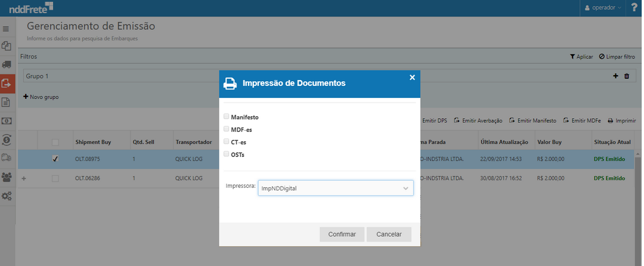Open the Impressora dropdown
This screenshot has width=644, height=266.
click(335, 188)
